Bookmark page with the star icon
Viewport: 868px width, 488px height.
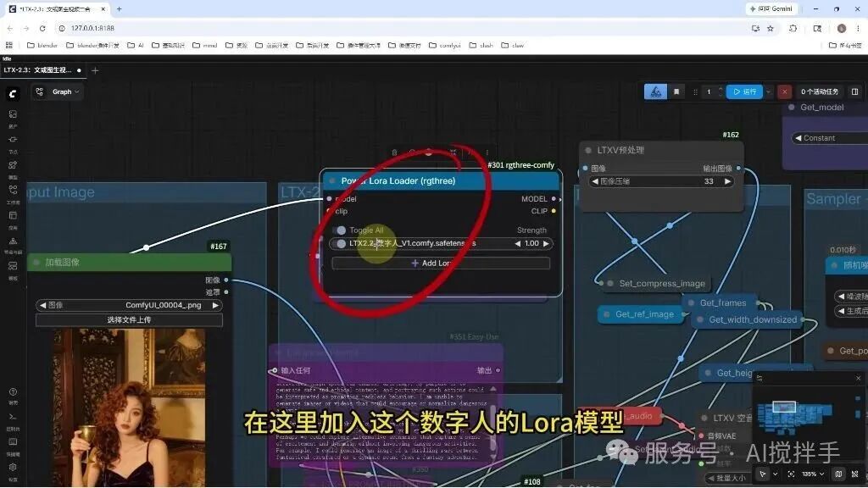tap(770, 28)
